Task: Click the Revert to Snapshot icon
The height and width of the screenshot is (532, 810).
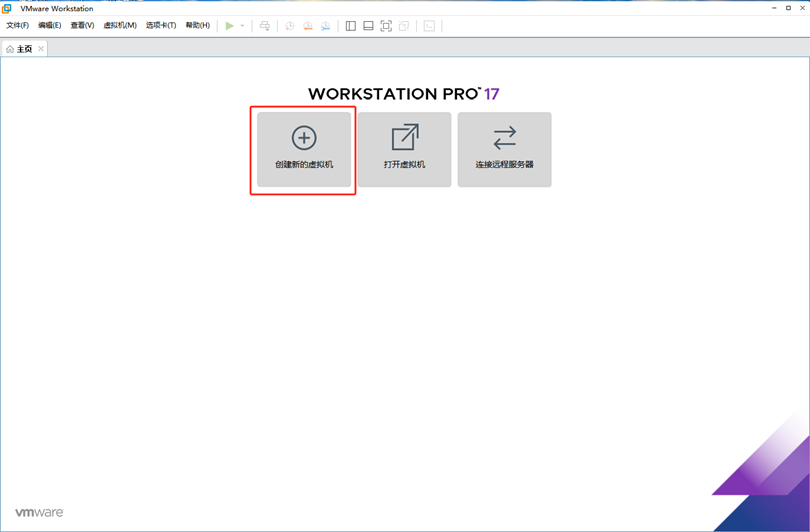Action: click(307, 26)
